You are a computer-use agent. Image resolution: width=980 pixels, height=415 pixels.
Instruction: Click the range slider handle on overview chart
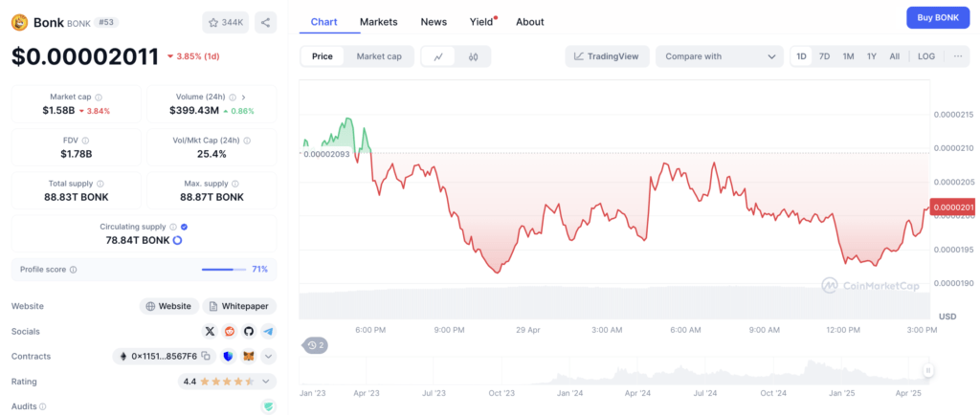click(928, 371)
